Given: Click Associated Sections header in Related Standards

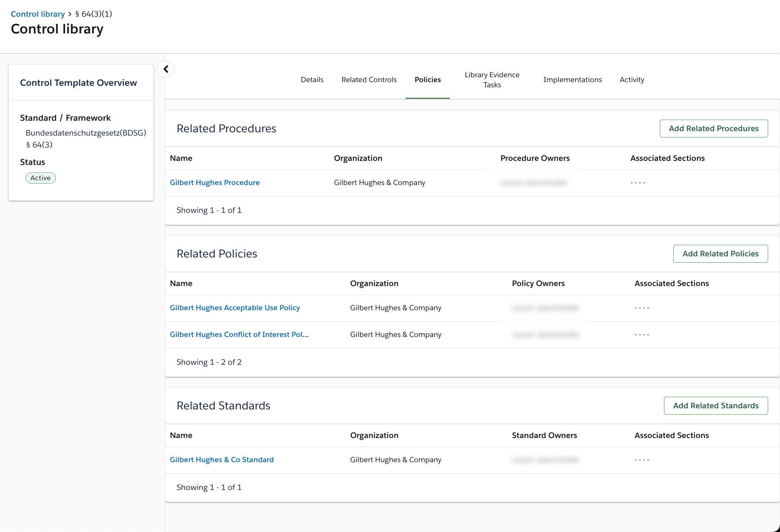Looking at the screenshot, I should pyautogui.click(x=671, y=435).
